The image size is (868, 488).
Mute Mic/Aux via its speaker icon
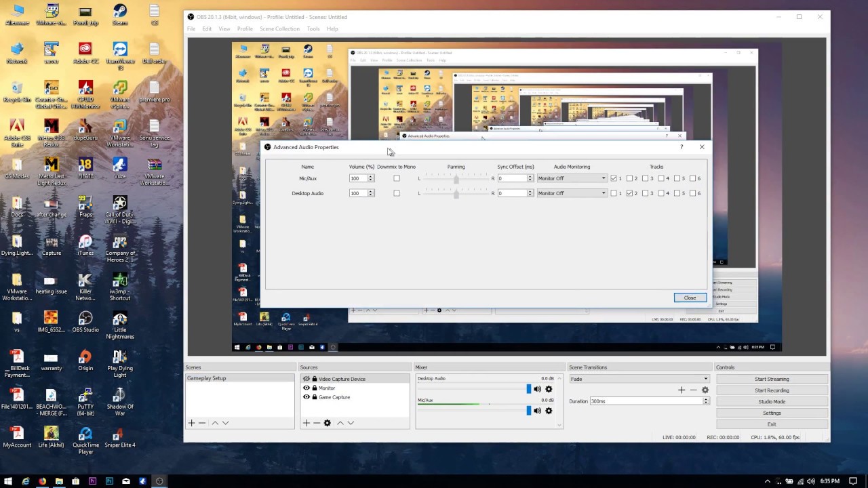pyautogui.click(x=538, y=411)
